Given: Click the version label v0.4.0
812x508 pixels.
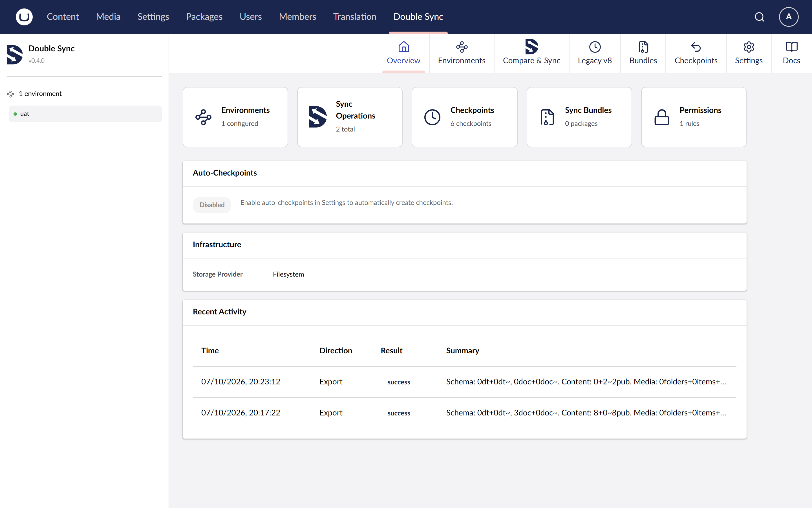Looking at the screenshot, I should click(x=36, y=60).
